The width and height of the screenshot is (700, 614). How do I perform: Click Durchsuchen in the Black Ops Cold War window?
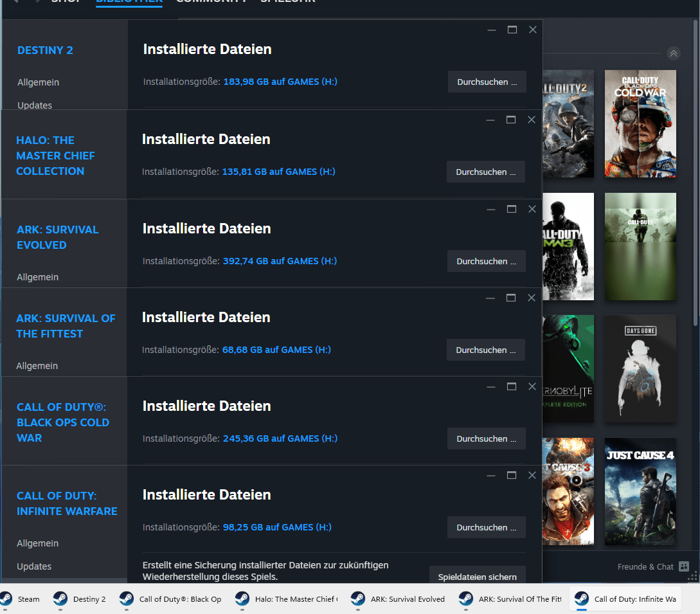click(486, 438)
